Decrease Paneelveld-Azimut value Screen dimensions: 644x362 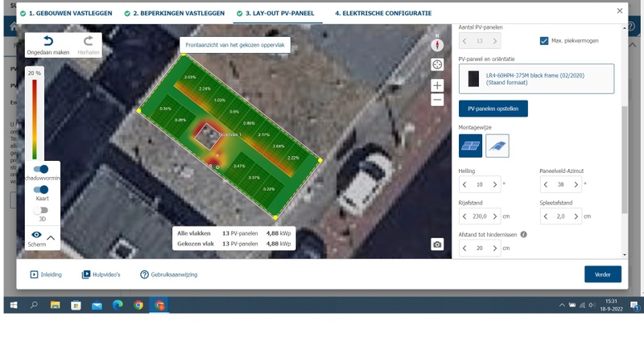[546, 185]
